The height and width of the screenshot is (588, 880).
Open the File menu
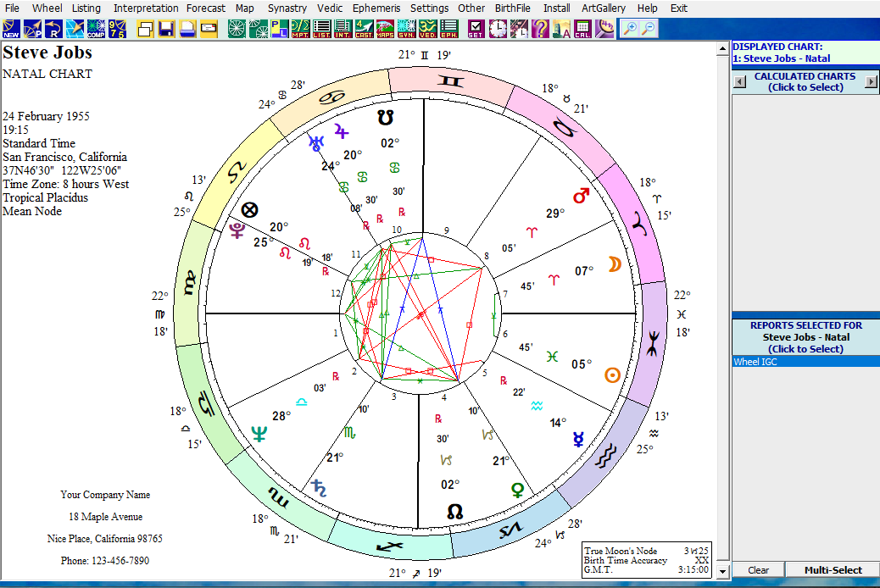point(12,8)
